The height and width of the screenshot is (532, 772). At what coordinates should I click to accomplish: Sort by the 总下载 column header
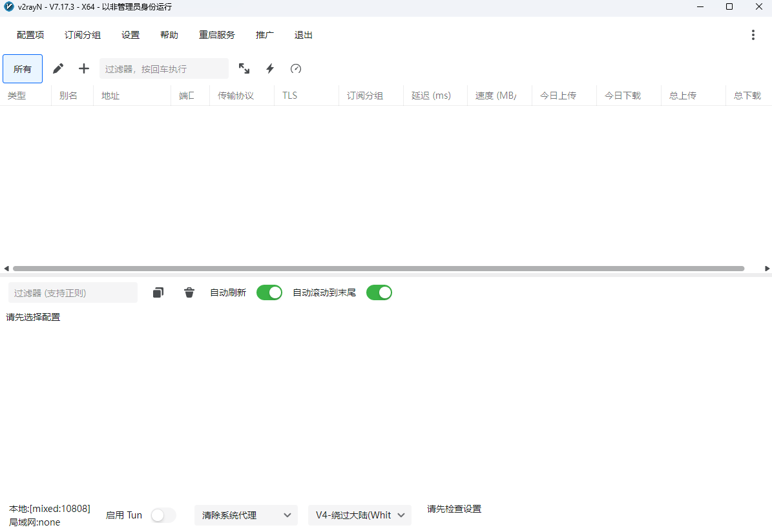[749, 96]
